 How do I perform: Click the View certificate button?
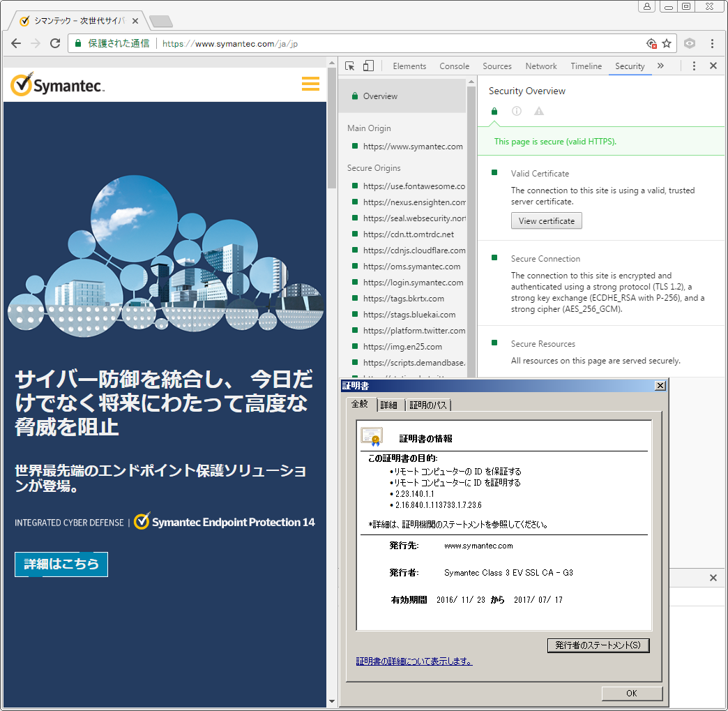pyautogui.click(x=546, y=220)
